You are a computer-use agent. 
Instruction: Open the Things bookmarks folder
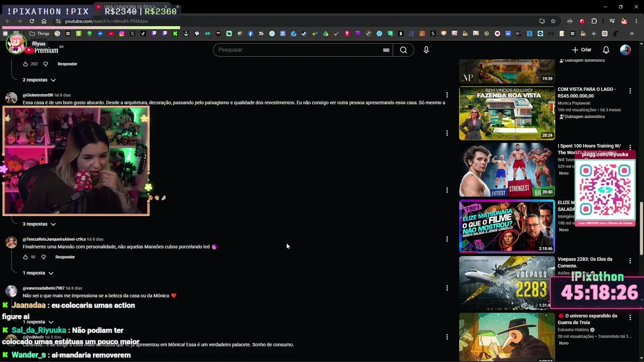point(39,34)
